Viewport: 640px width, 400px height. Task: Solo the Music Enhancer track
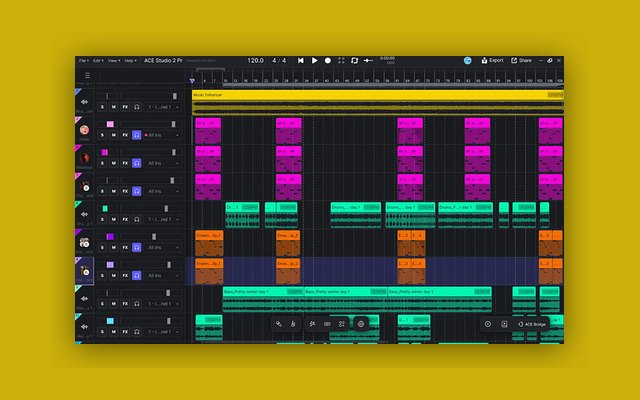[x=102, y=107]
